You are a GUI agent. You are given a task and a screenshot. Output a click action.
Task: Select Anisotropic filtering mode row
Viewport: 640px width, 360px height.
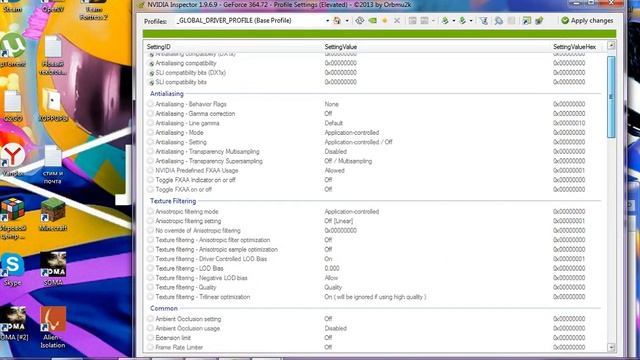(375, 211)
